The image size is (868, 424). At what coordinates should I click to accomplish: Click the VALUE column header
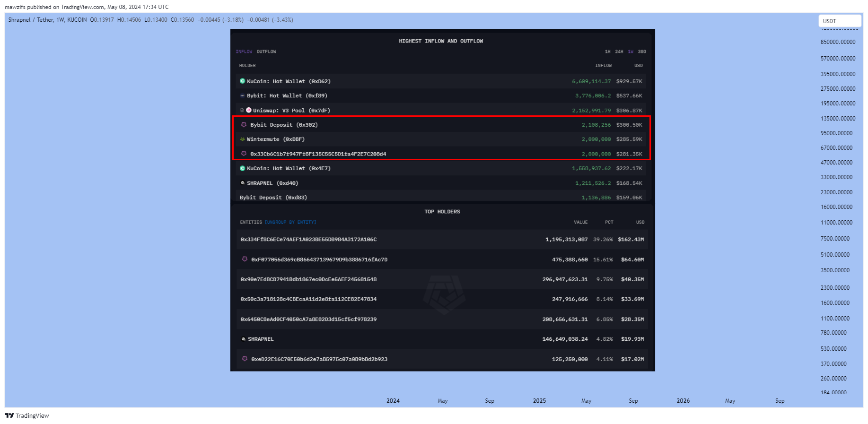(x=581, y=222)
